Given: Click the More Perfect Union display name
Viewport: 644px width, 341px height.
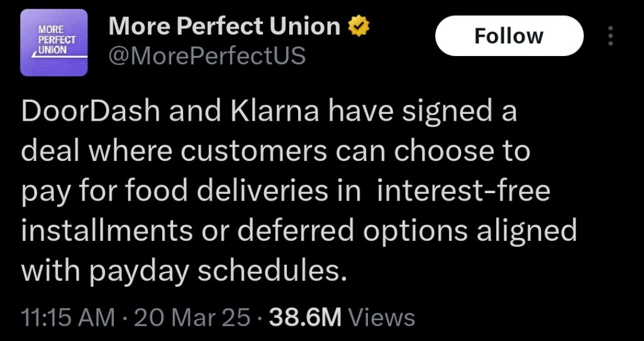Looking at the screenshot, I should click(x=225, y=26).
